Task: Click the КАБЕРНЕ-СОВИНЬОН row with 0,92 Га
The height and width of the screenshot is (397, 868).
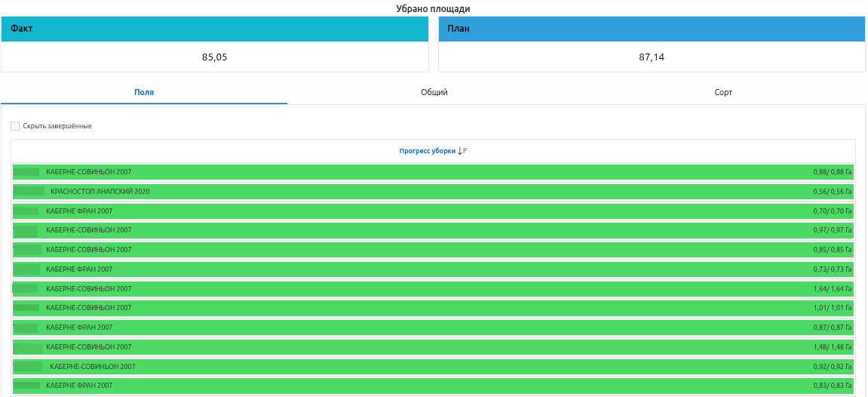Action: point(433,367)
